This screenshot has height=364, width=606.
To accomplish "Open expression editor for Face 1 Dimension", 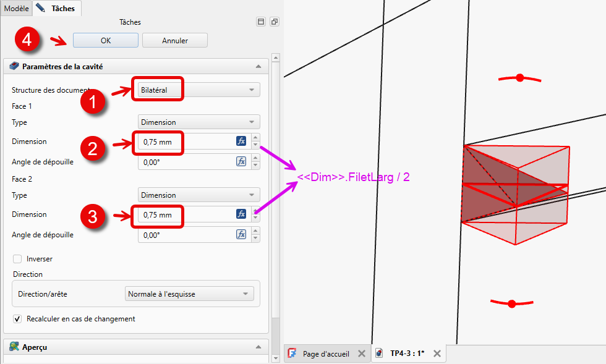I will (x=241, y=141).
